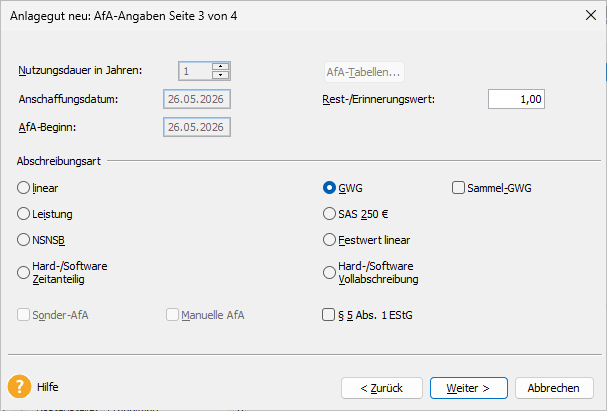The image size is (607, 411).
Task: Proceed with the Weiter button
Action: (x=469, y=387)
